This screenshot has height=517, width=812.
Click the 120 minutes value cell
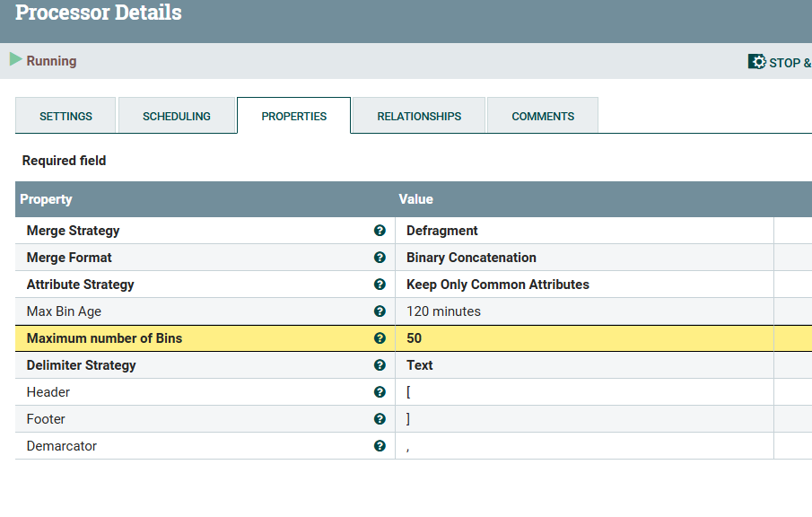tap(584, 311)
